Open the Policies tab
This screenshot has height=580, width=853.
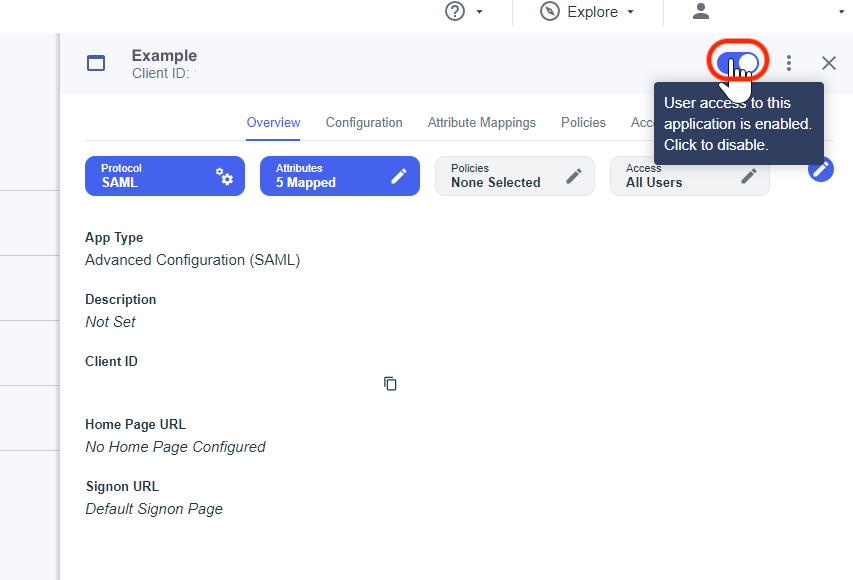click(583, 122)
